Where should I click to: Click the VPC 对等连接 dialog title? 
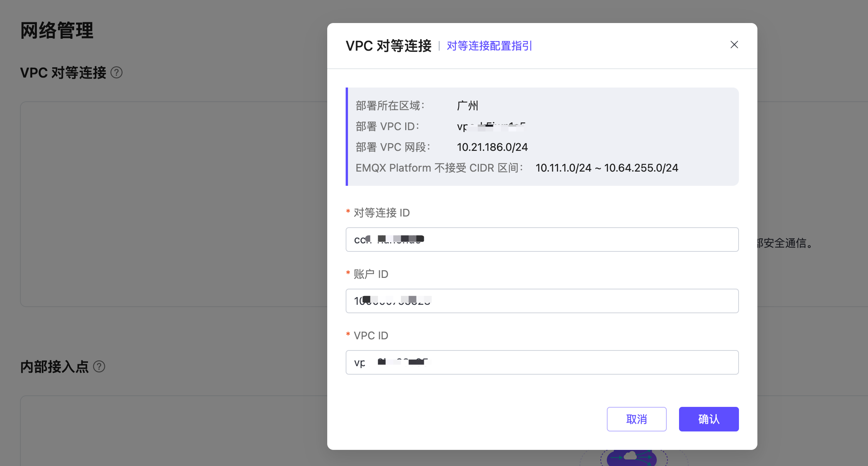click(x=389, y=46)
